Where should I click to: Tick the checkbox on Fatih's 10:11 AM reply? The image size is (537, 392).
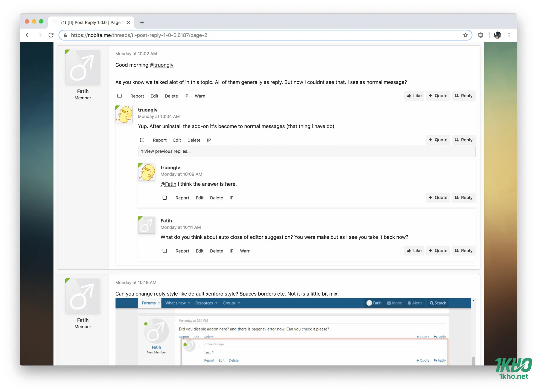pyautogui.click(x=165, y=251)
